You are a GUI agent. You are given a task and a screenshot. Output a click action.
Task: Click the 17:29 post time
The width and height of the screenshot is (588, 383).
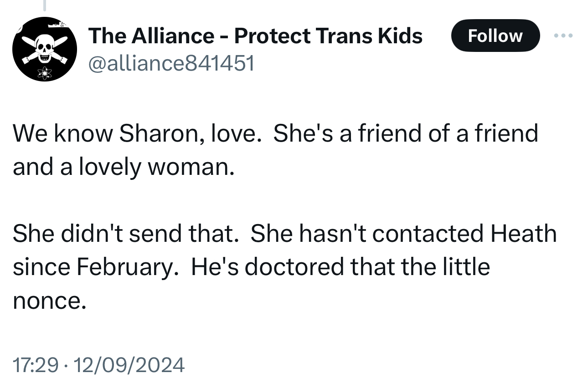[x=36, y=365]
